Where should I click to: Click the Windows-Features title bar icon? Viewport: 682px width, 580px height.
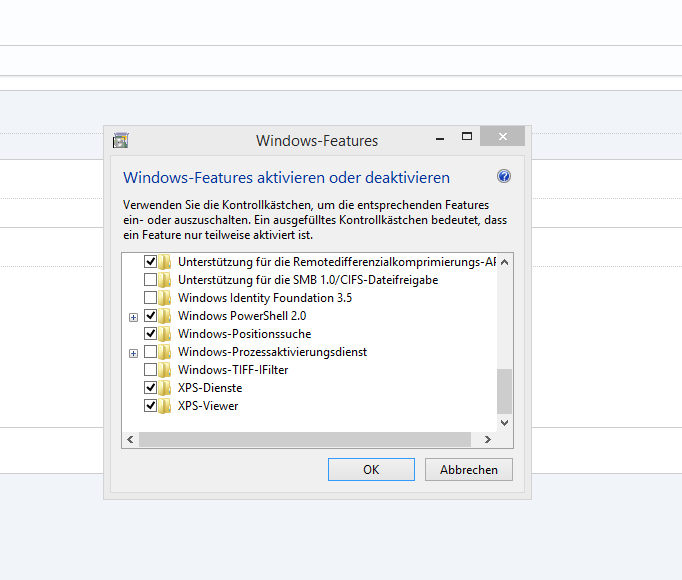[120, 141]
